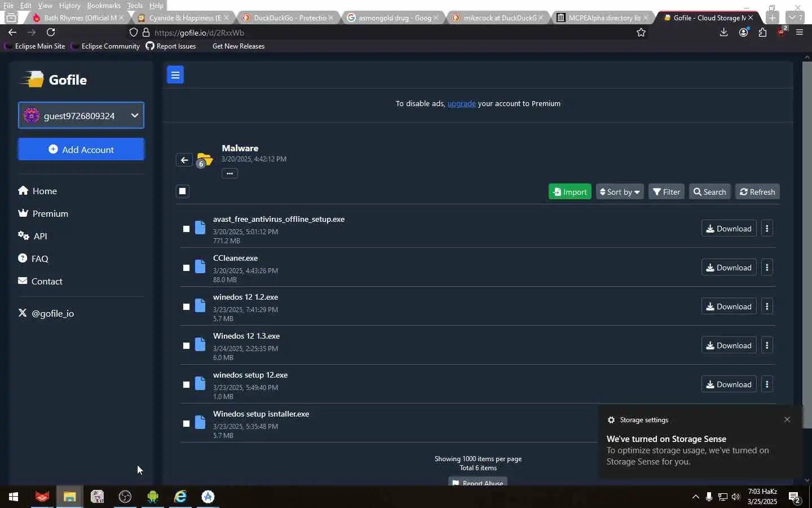The image size is (812, 508).
Task: Dismiss the Storage settings notification
Action: pyautogui.click(x=787, y=419)
